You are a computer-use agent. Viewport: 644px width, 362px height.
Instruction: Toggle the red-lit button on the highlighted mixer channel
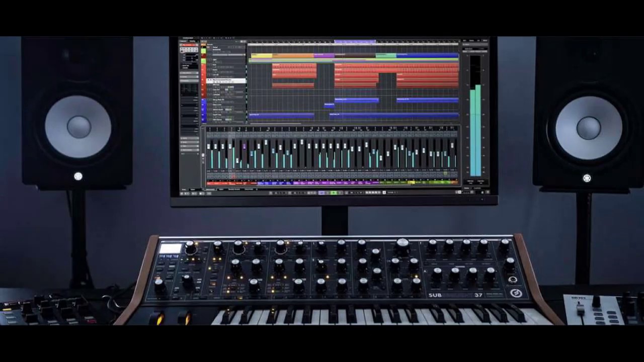pos(233,175)
